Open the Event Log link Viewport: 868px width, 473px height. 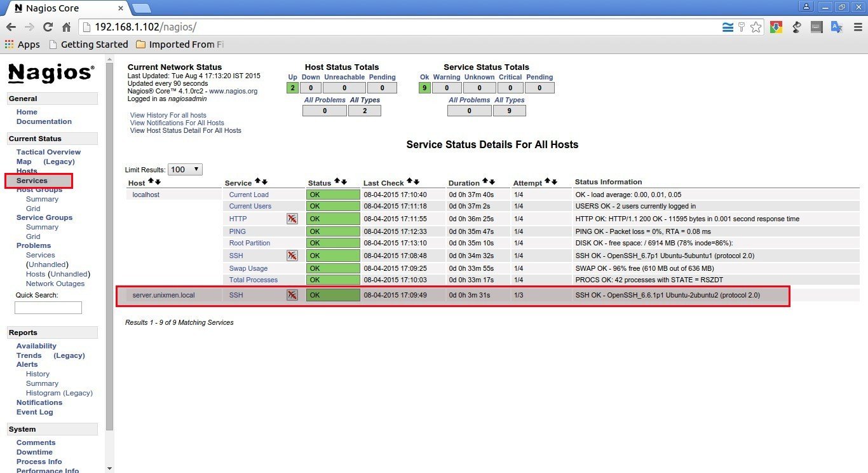click(x=35, y=412)
